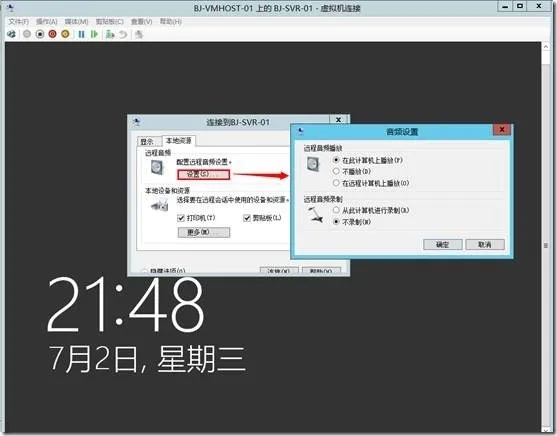Click the red Shut Down toolbar icon

(x=53, y=34)
